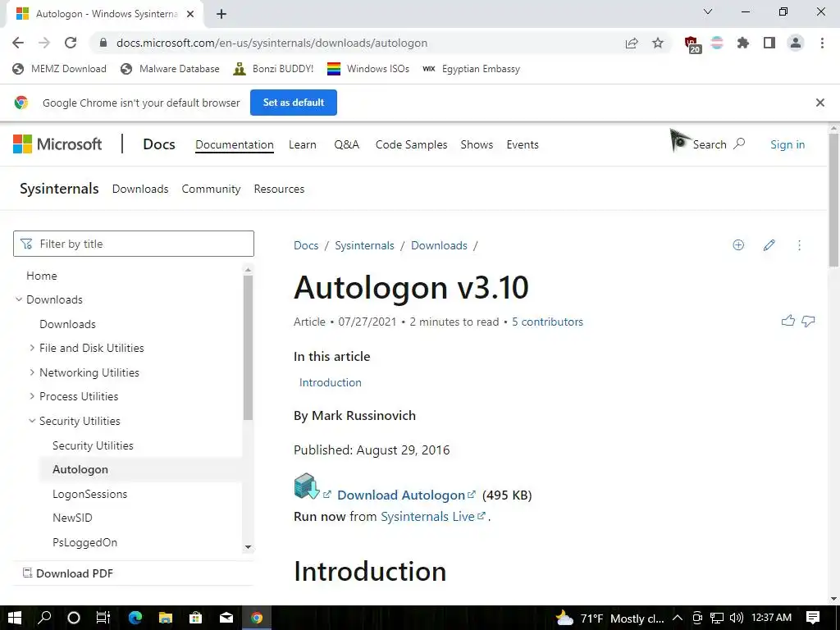Open Chrome three-dot menu
Image resolution: width=840 pixels, height=630 pixels.
822,43
